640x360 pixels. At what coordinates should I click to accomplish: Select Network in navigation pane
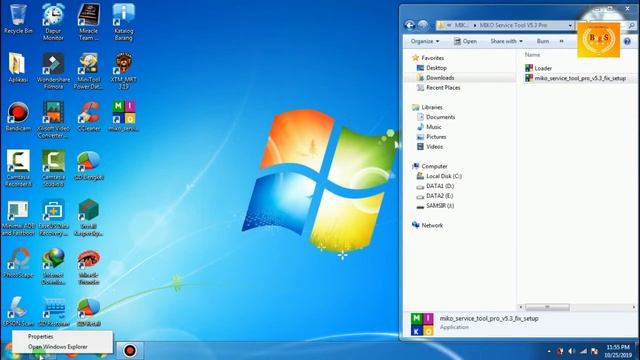point(427,225)
